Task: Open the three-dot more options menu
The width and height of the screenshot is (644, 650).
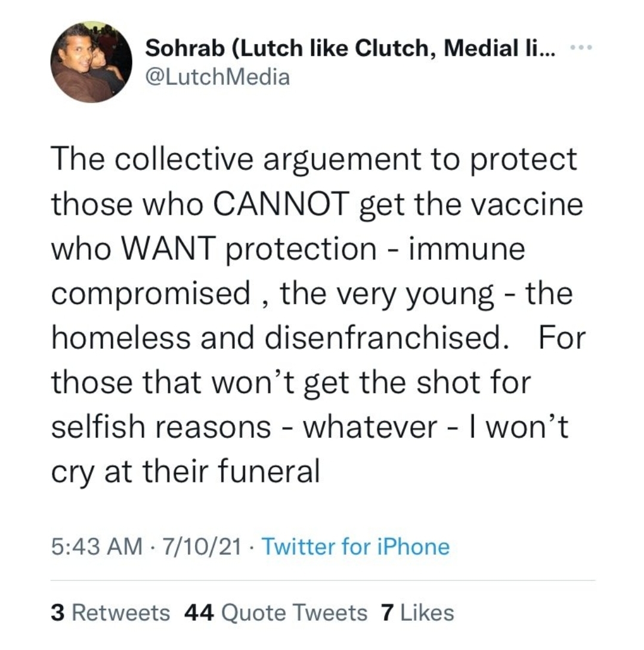Action: [581, 47]
